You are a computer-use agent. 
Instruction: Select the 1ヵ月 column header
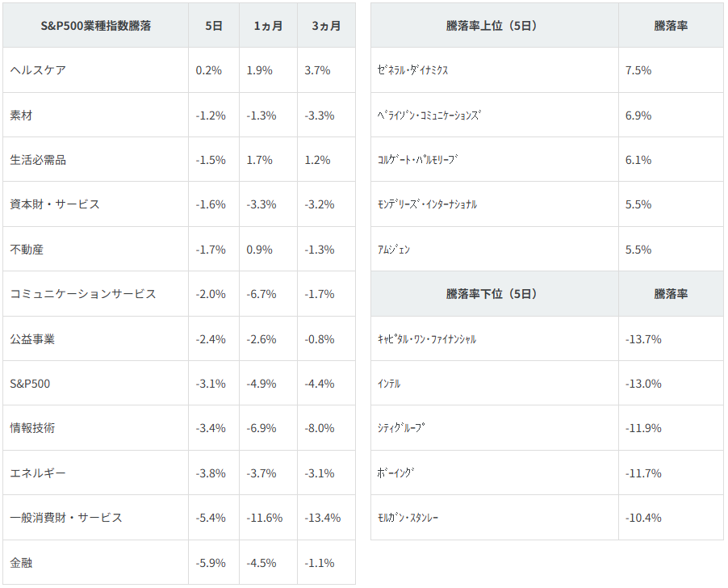click(x=268, y=26)
